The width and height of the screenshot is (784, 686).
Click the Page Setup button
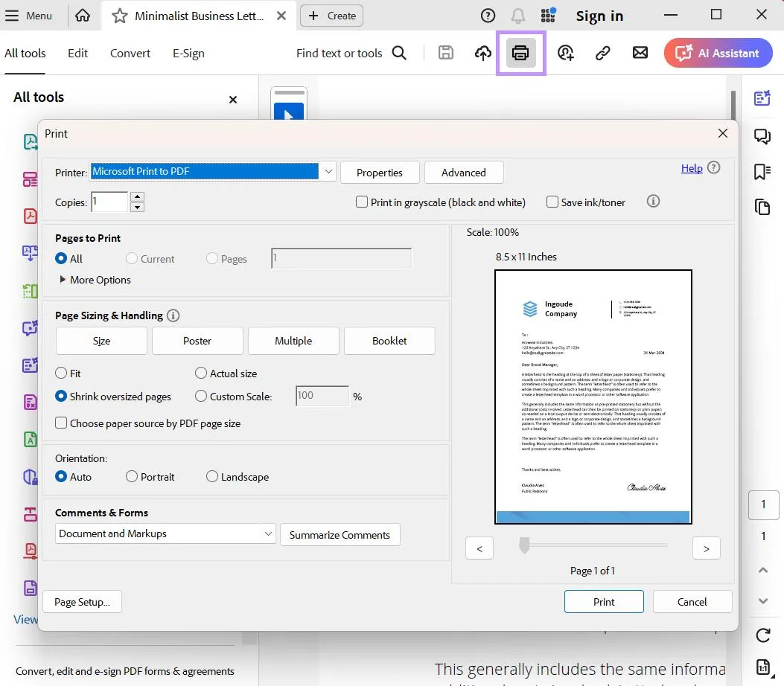pos(82,601)
